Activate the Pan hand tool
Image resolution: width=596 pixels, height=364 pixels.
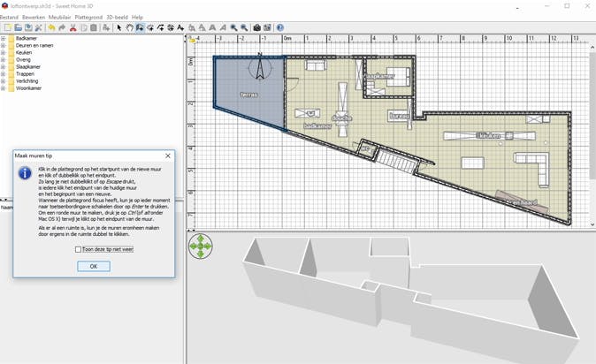tap(130, 27)
